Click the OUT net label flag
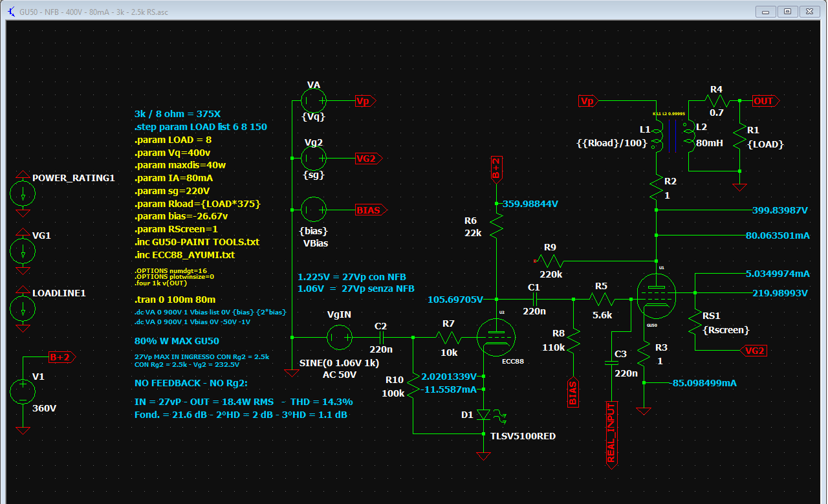The width and height of the screenshot is (828, 504). pos(766,101)
